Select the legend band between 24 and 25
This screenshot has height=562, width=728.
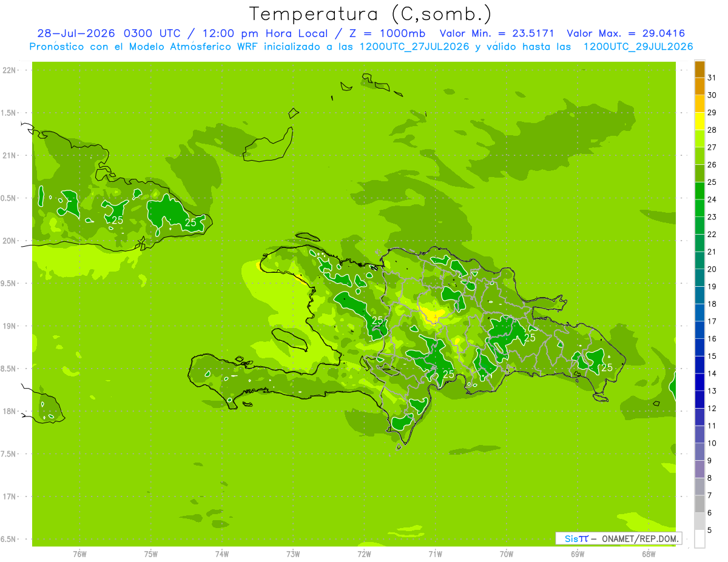(699, 190)
